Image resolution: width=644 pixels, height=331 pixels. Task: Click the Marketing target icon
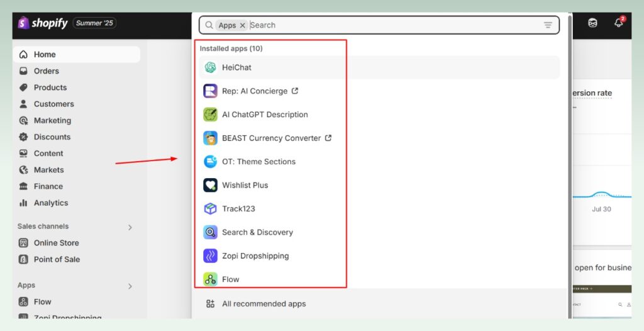pos(23,120)
